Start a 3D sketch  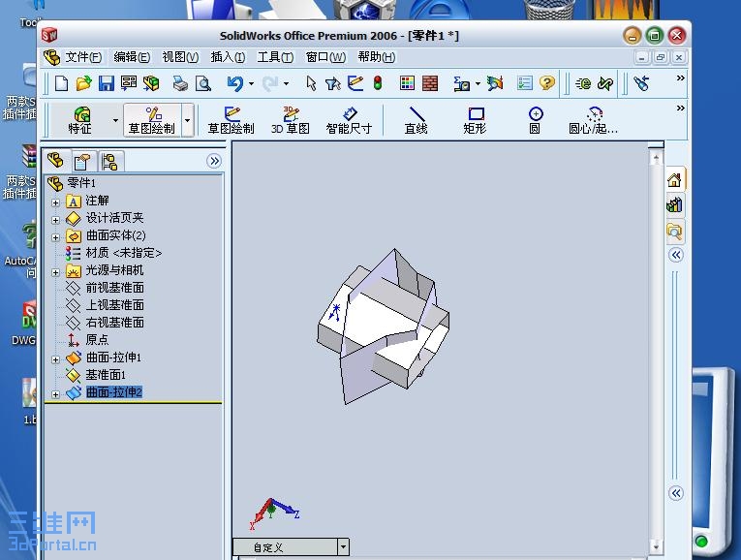291,120
